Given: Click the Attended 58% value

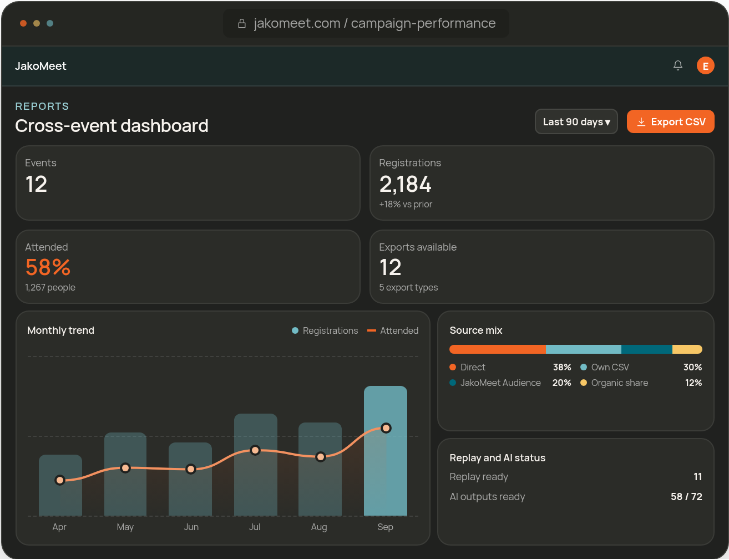Looking at the screenshot, I should pyautogui.click(x=48, y=268).
